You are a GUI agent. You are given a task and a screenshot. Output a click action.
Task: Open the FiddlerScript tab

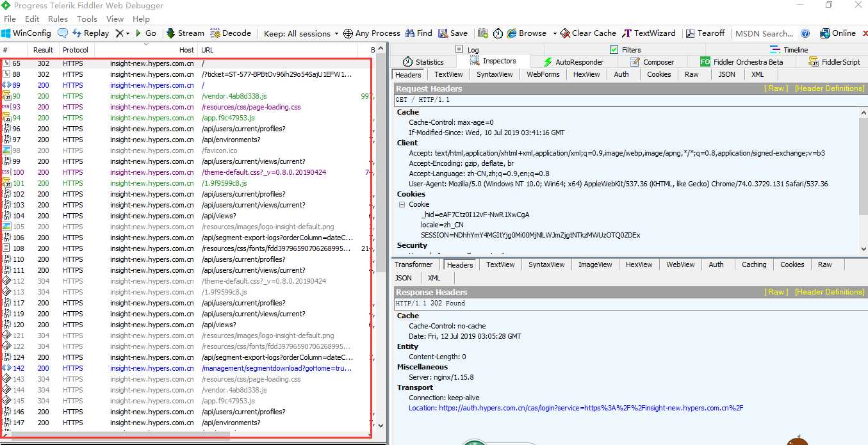tap(835, 62)
